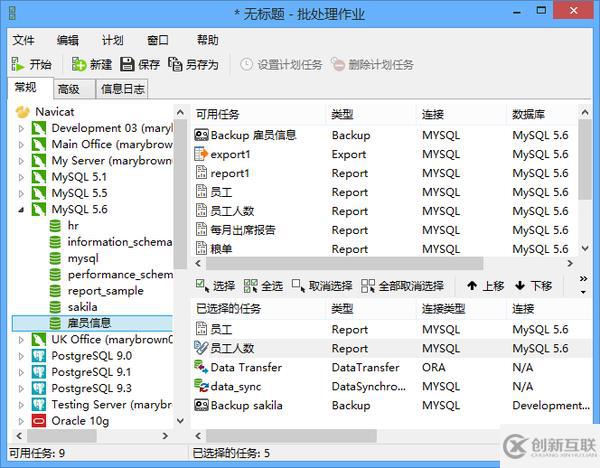600x468 pixels.
Task: Click the 删除计划任务 icon
Action: click(x=338, y=64)
